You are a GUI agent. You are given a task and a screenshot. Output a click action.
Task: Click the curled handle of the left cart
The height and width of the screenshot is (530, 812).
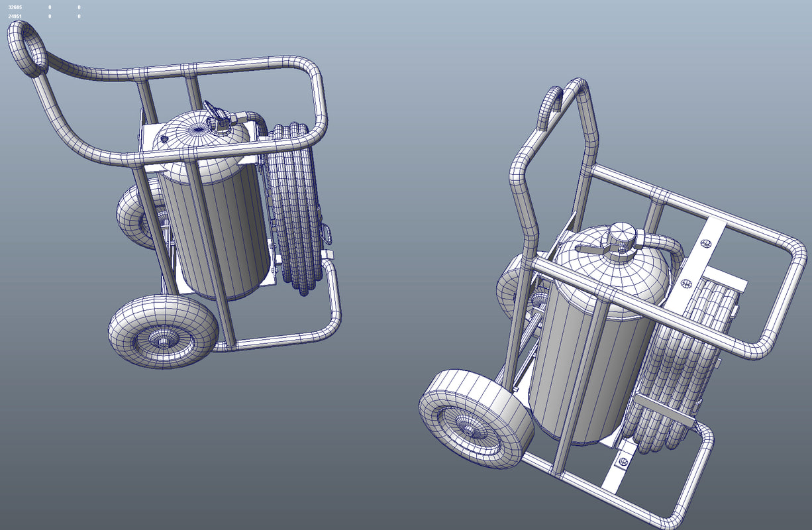26,46
